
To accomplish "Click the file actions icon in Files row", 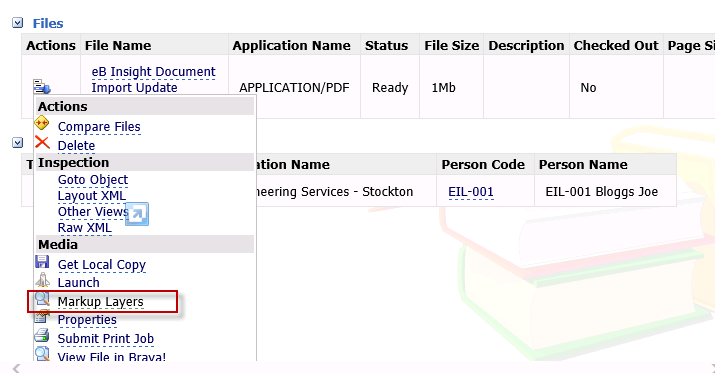I will click(41, 87).
